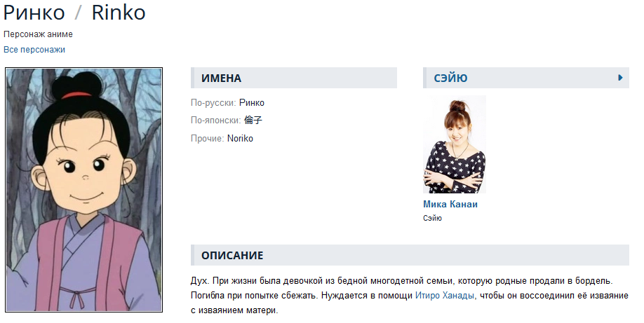This screenshot has width=644, height=323.
Task: Click the ИМЕНА section header
Action: (x=294, y=78)
